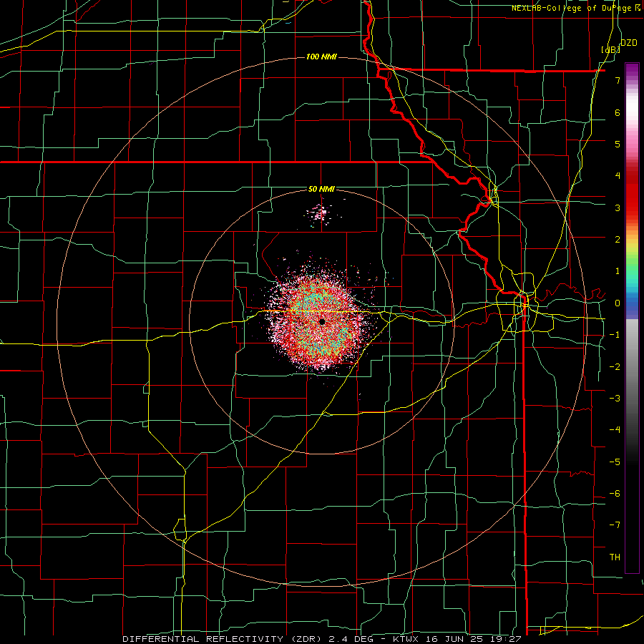
Task: Click the 0 value on the scale
Action: click(618, 303)
